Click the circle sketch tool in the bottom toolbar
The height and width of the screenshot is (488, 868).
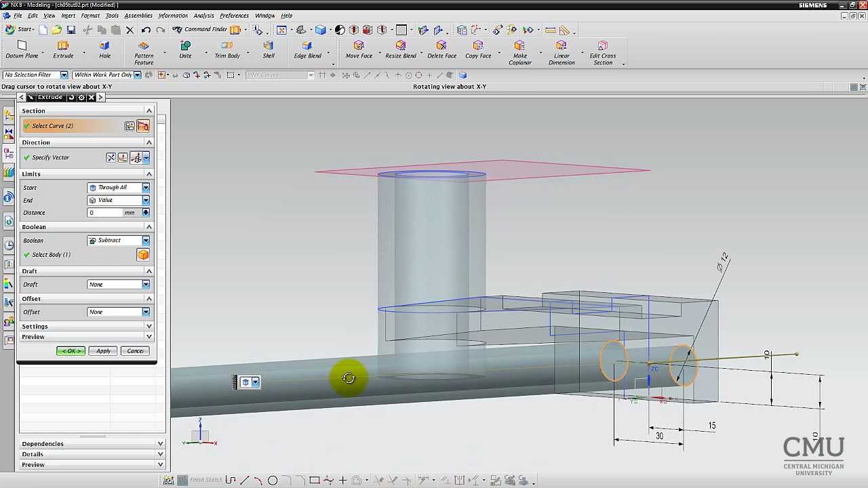(273, 481)
